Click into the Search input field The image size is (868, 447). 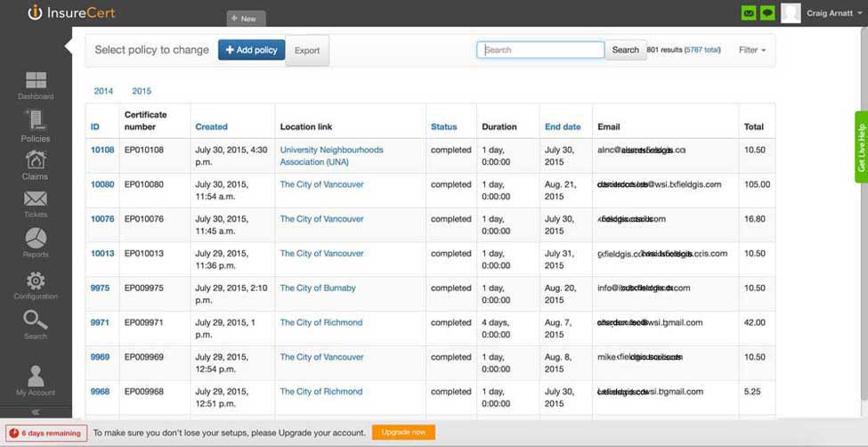pyautogui.click(x=540, y=50)
